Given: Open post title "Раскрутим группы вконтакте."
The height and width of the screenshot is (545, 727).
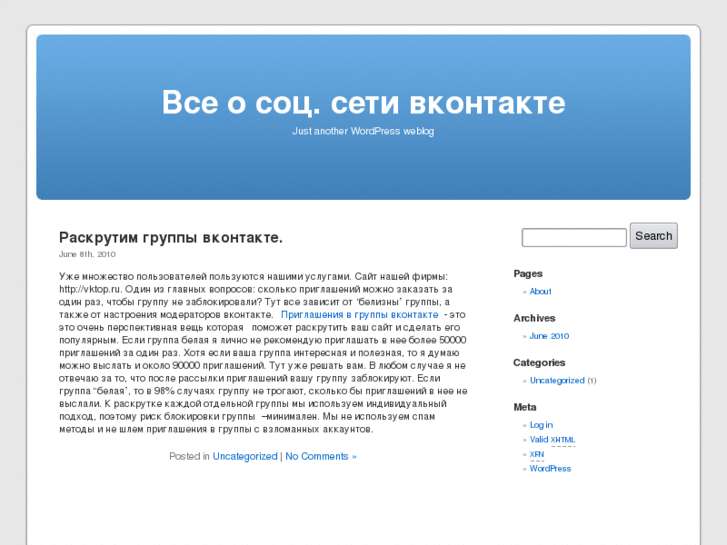Looking at the screenshot, I should click(171, 237).
